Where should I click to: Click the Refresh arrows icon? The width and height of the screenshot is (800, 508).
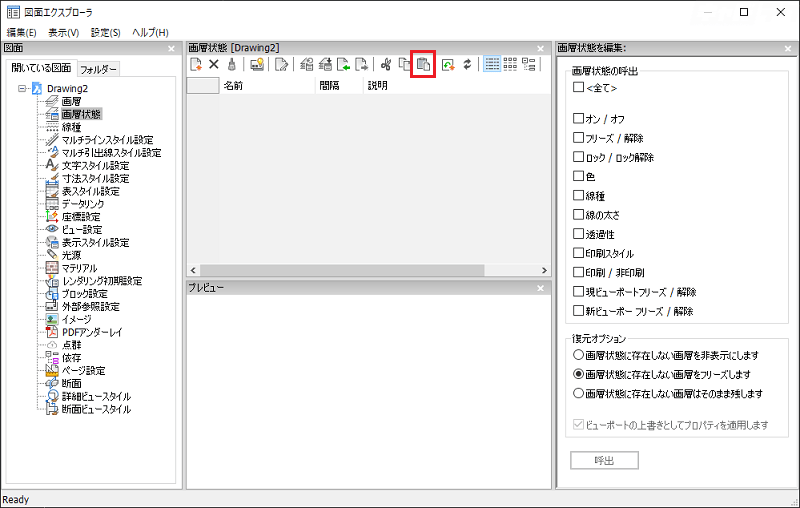pyautogui.click(x=467, y=64)
